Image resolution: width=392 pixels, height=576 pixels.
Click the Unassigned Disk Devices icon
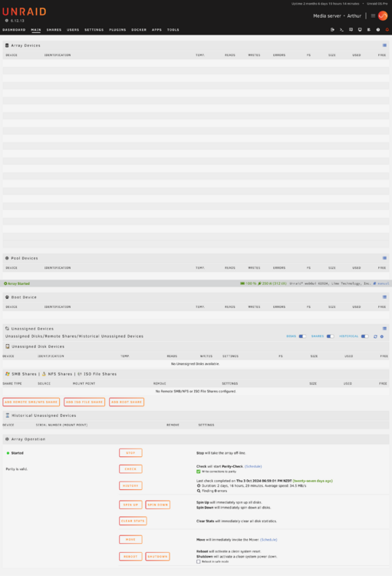(8, 346)
